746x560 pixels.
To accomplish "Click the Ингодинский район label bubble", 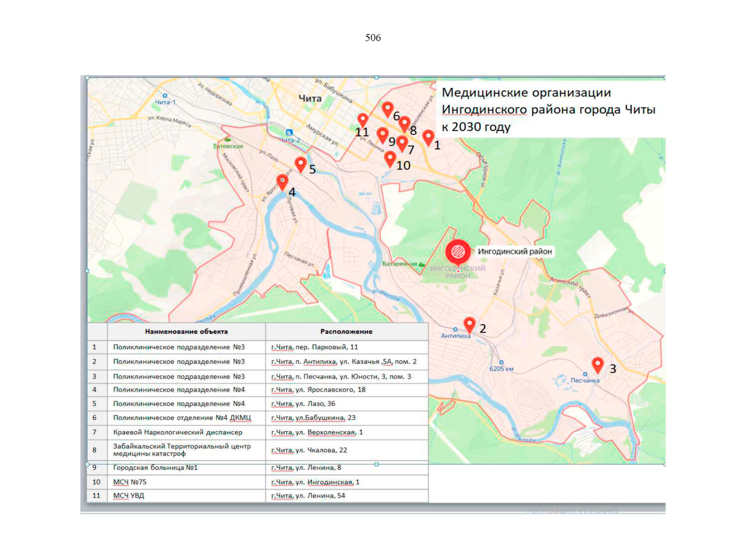I will [514, 252].
